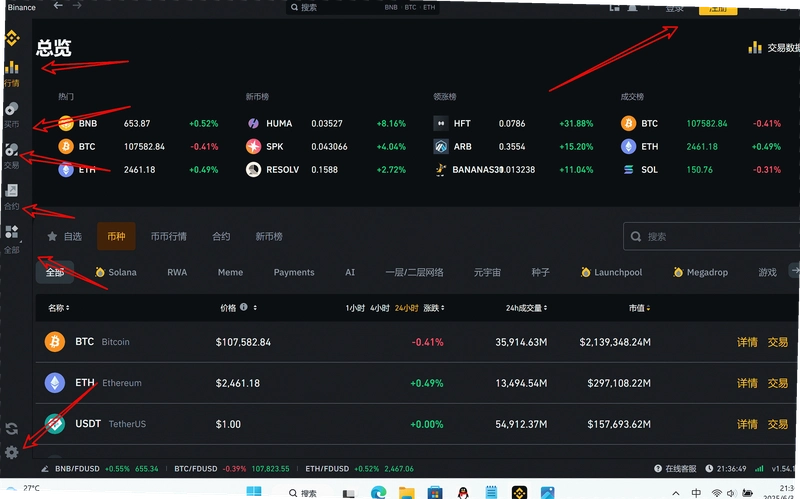Open the 合约 futures sidebar item
Image resolution: width=800 pixels, height=499 pixels.
[12, 197]
